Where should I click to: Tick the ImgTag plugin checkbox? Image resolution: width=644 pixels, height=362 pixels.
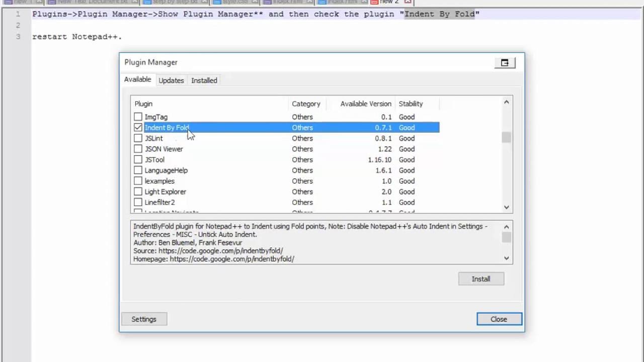(138, 117)
